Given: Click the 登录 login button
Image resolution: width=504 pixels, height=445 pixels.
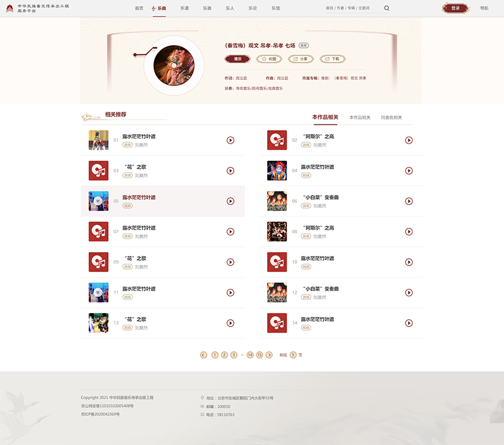Looking at the screenshot, I should coord(455,8).
